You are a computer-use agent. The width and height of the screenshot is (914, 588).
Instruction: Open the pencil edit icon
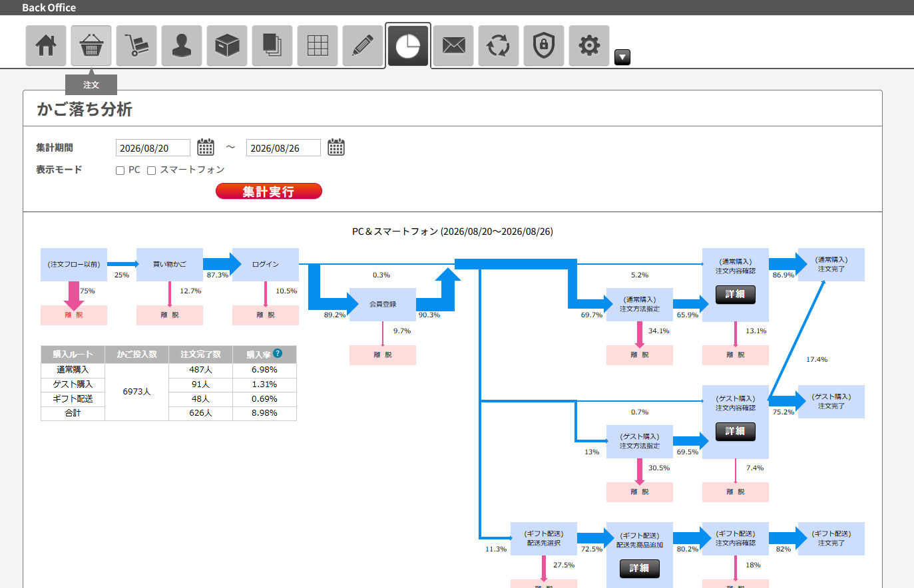(363, 46)
